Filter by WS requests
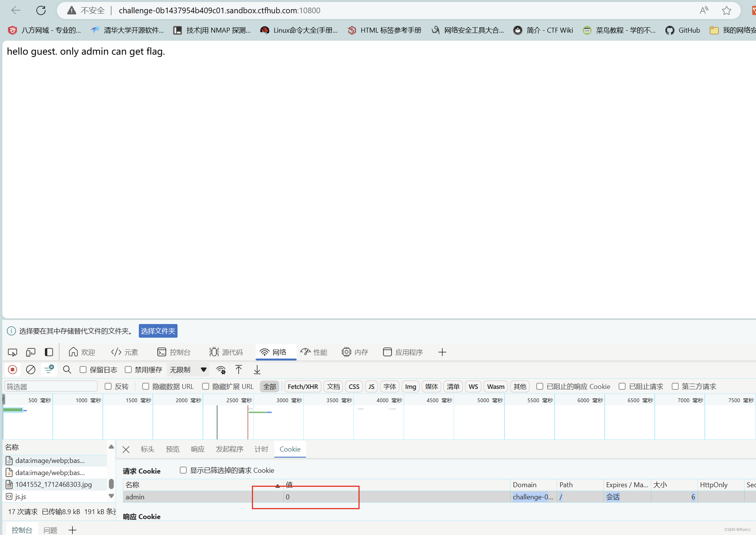The height and width of the screenshot is (535, 756). pyautogui.click(x=473, y=386)
